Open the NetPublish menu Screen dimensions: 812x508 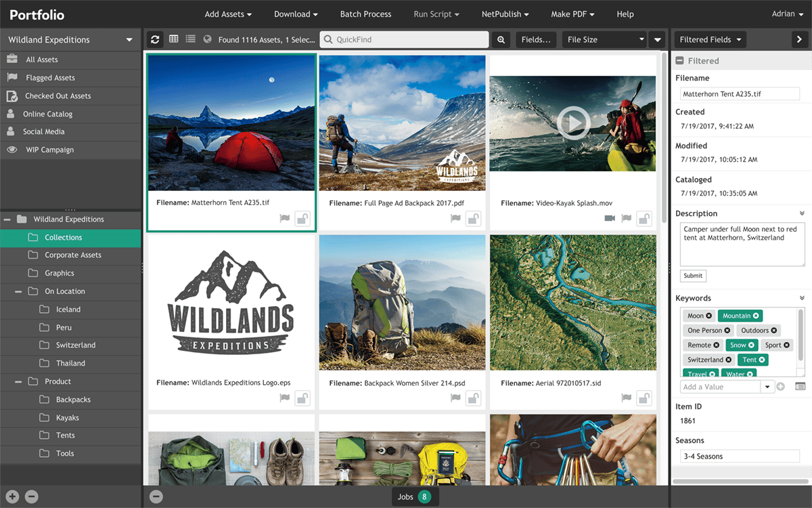[505, 14]
